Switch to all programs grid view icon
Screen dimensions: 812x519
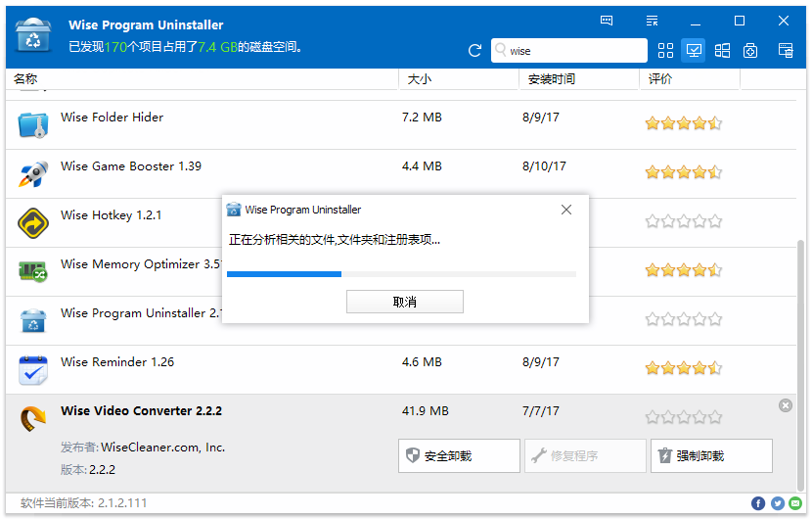click(666, 51)
